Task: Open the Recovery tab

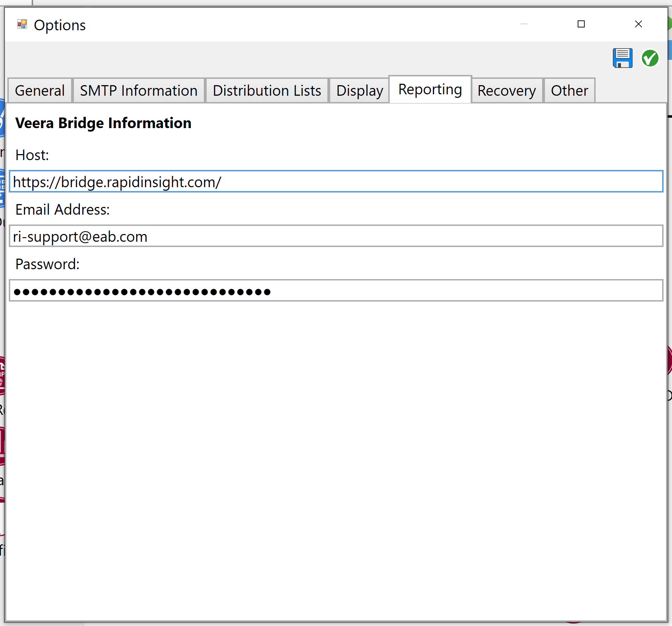Action: click(x=506, y=90)
